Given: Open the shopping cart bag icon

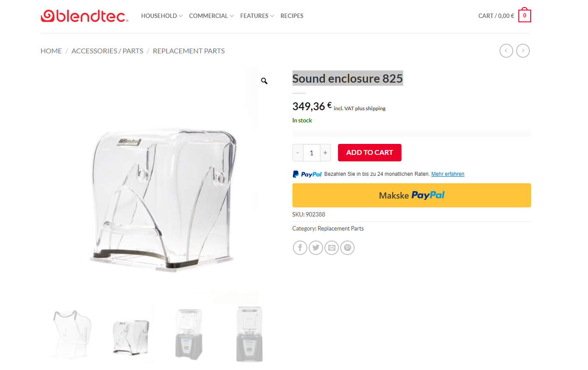Looking at the screenshot, I should tap(525, 15).
